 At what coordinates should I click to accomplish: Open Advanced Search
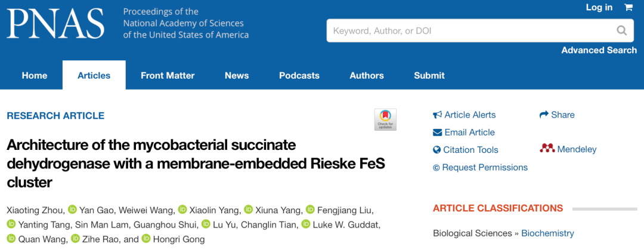coord(599,50)
